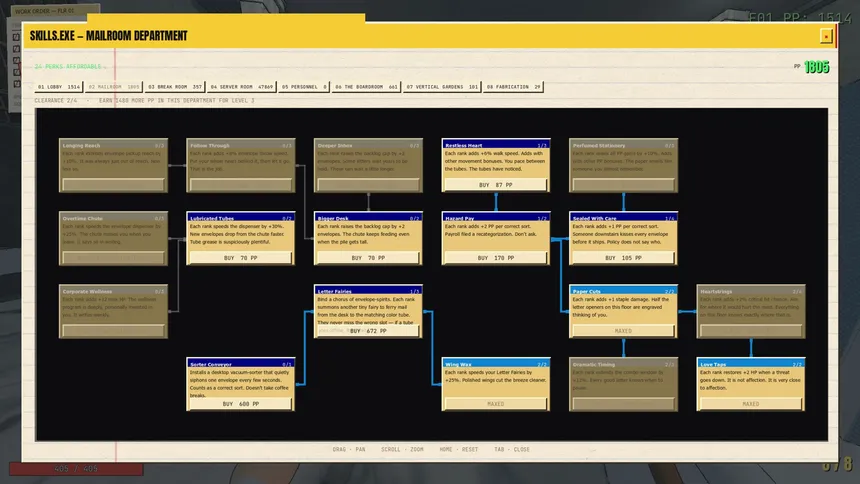Click the locked Dramatic Timing perk button
Image resolution: width=860 pixels, height=484 pixels.
[x=623, y=403]
